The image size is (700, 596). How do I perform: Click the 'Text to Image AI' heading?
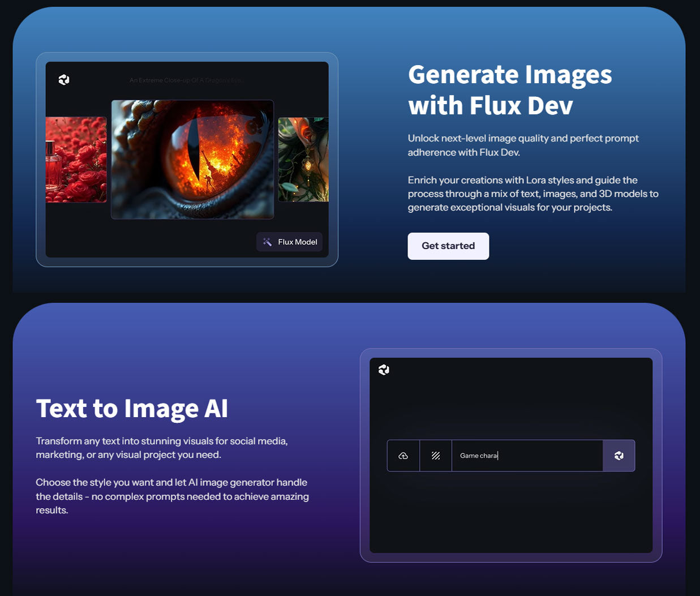[132, 409]
